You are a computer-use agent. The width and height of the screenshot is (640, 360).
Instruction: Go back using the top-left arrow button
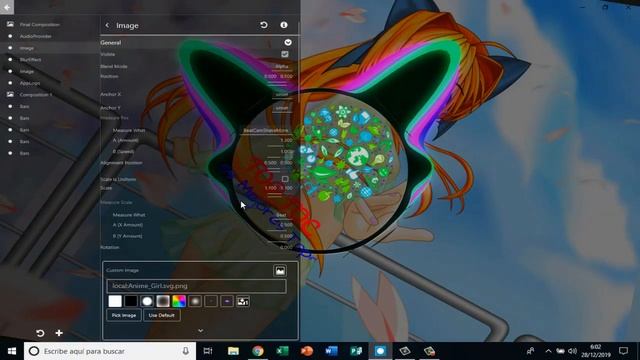coord(7,7)
